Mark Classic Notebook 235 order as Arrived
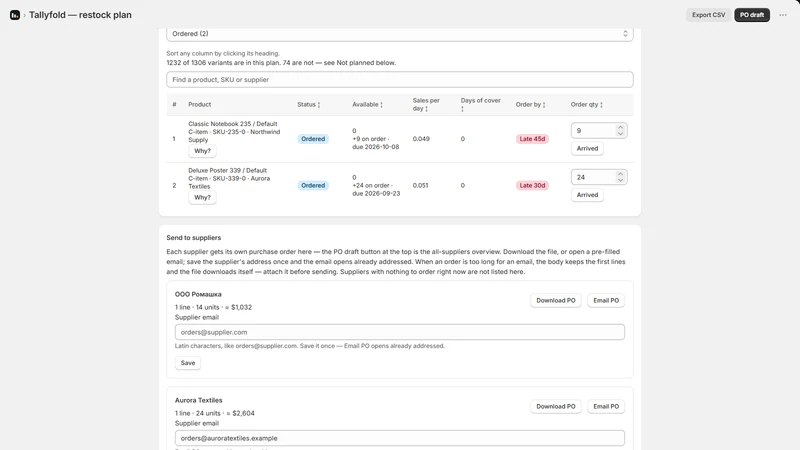This screenshot has width=800, height=450. [x=587, y=148]
